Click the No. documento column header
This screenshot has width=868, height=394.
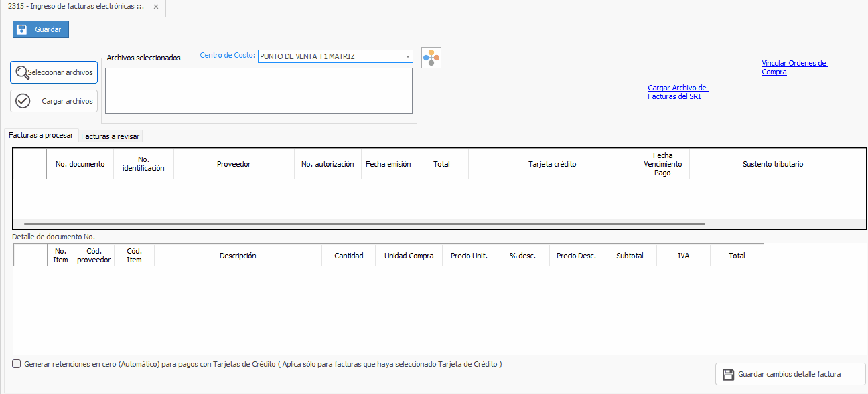click(80, 164)
